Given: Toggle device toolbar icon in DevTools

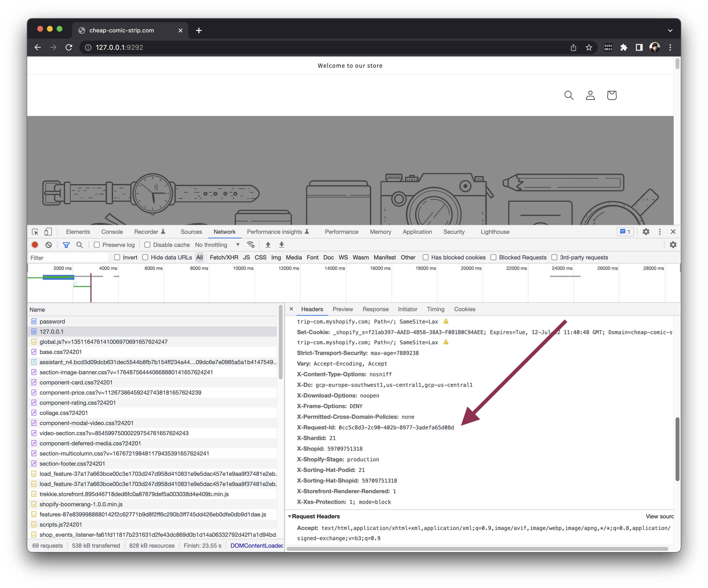Looking at the screenshot, I should point(48,232).
